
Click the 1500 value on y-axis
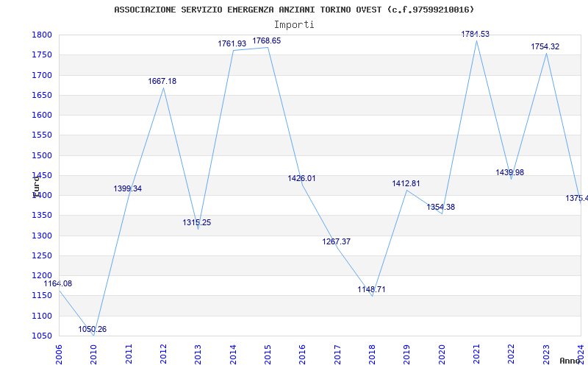click(42, 155)
